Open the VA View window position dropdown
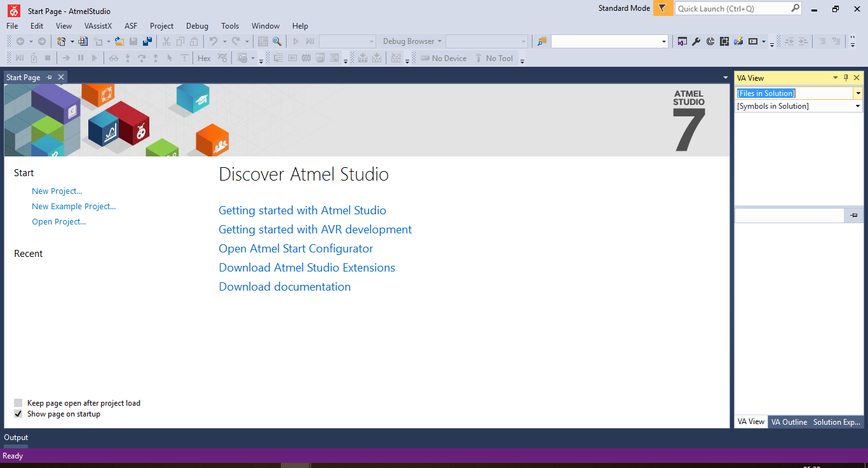 (x=836, y=78)
